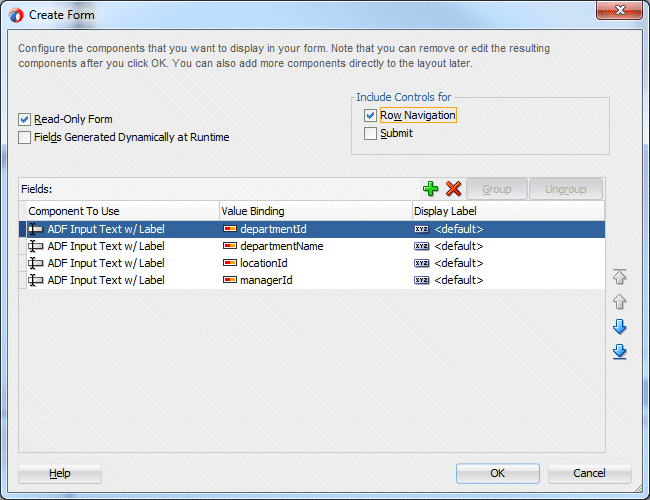
Task: Click the row selector for departmentId row
Action: [23, 229]
